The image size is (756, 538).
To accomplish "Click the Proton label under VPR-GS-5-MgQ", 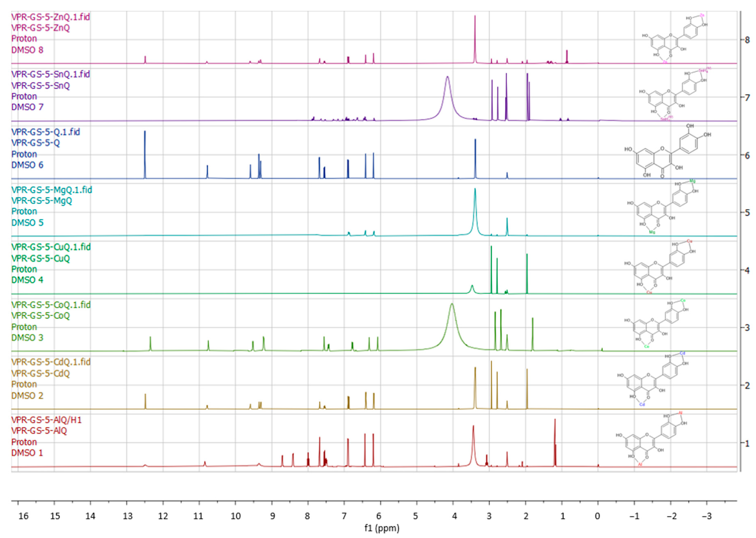I will click(x=24, y=211).
